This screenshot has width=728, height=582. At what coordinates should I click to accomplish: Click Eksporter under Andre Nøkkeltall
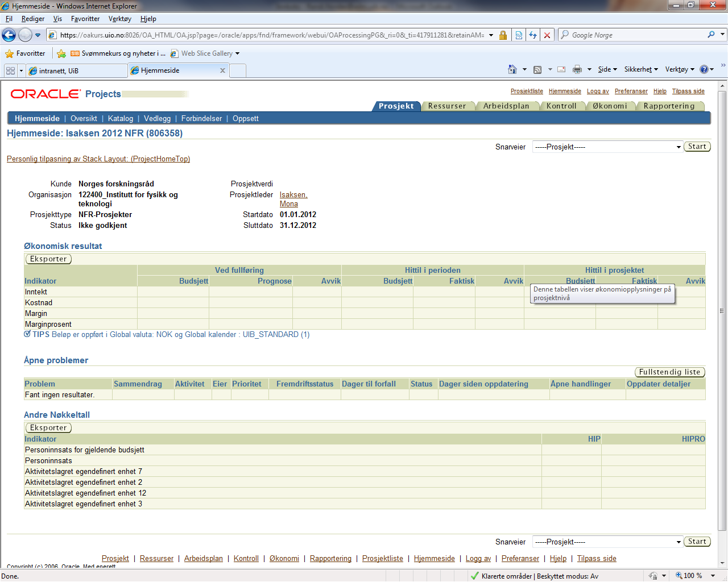tap(48, 428)
